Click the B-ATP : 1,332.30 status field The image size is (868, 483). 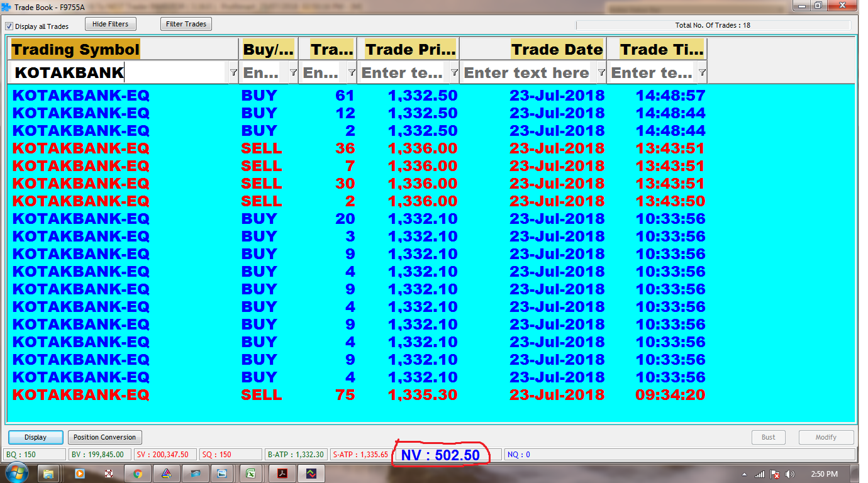296,455
